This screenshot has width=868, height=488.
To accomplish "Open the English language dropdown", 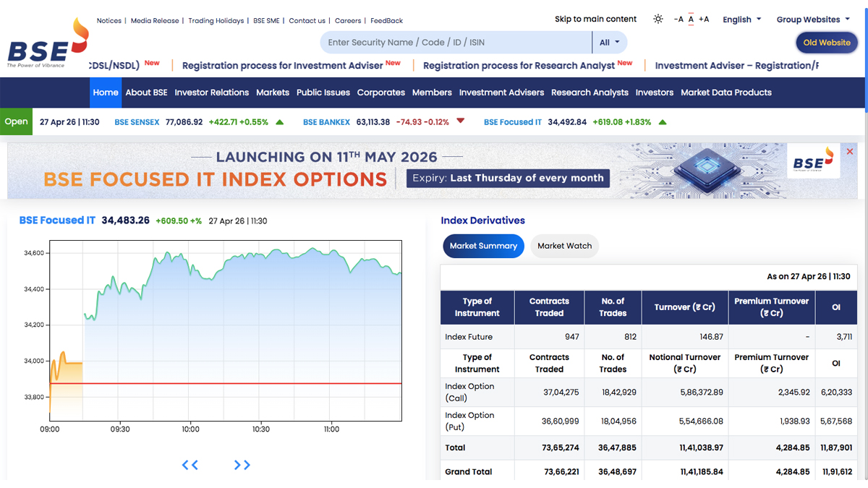I will [x=741, y=20].
